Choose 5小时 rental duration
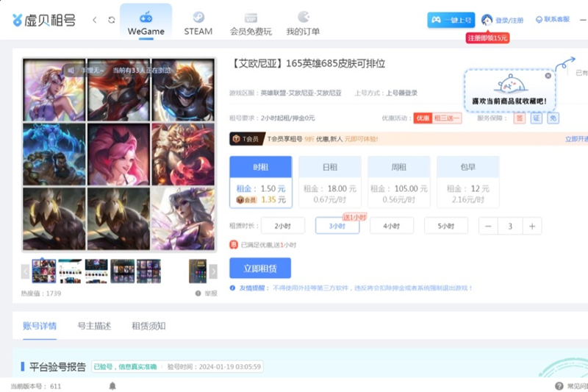Screen dimensions: 588x392 pos(446,226)
